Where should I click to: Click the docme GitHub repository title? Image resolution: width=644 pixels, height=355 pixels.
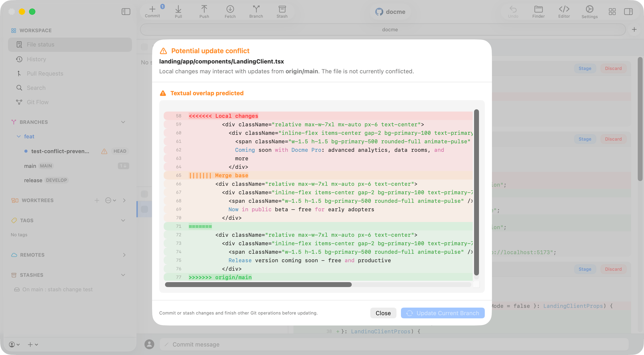(x=390, y=12)
